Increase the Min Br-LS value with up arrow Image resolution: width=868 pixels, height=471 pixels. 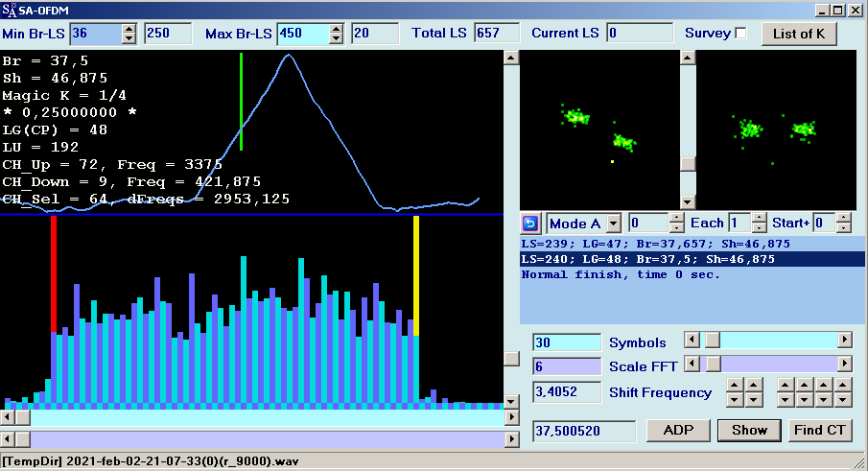point(129,29)
